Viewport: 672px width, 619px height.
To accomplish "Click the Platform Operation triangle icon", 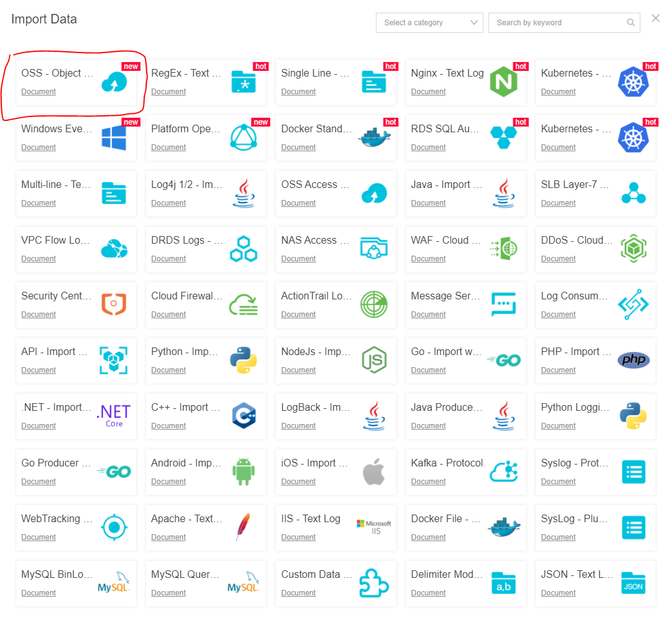I will tap(244, 137).
